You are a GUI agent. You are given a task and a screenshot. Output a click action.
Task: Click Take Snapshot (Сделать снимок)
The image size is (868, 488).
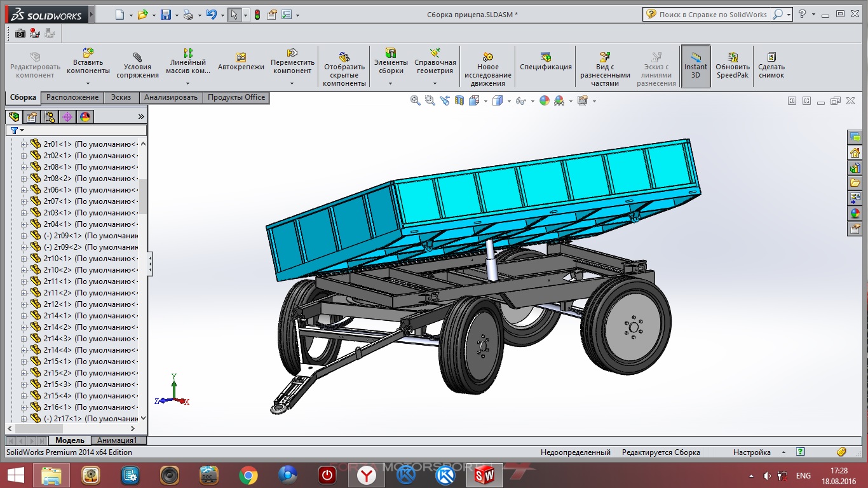[771, 65]
